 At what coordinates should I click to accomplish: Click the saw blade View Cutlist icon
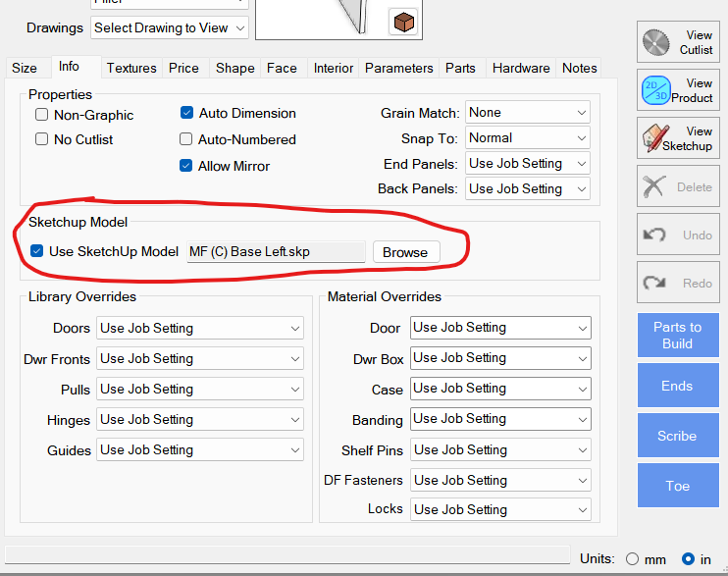[655, 42]
